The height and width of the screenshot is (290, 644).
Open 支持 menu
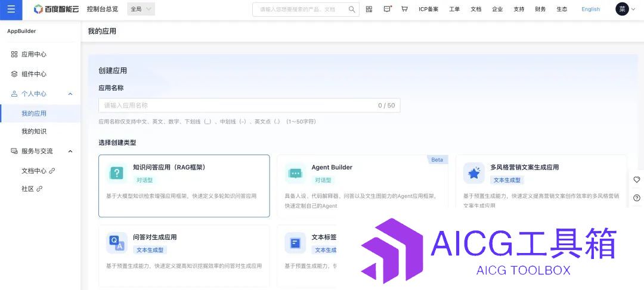(x=519, y=9)
